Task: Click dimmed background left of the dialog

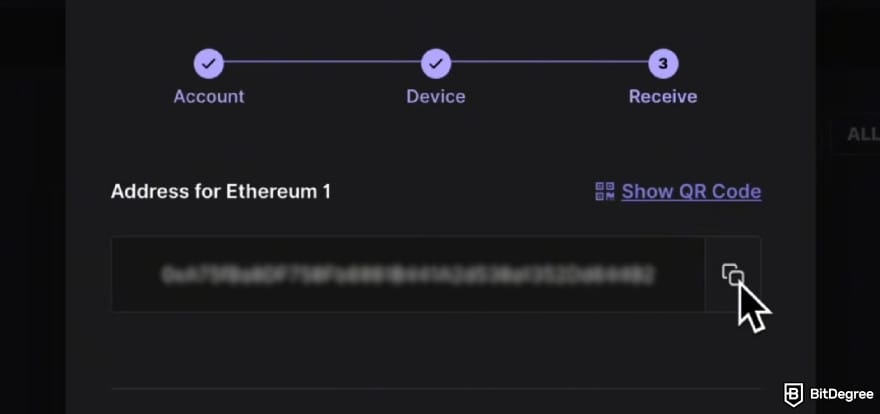Action: [32, 200]
